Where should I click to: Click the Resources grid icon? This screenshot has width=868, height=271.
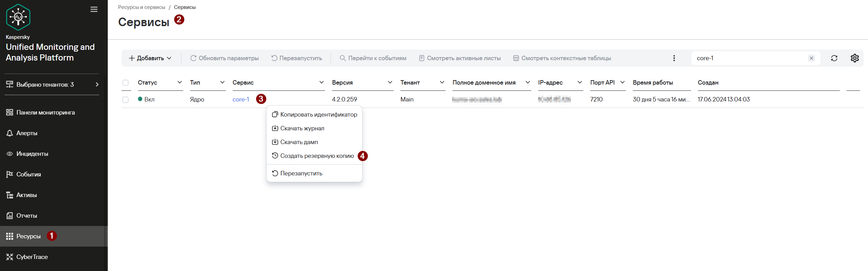(10, 236)
